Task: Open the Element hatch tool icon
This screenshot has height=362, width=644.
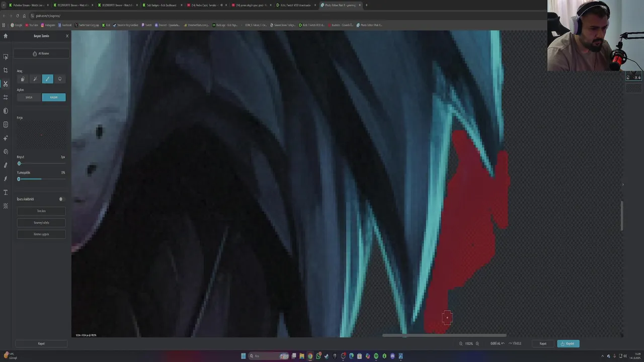Action: (6, 206)
